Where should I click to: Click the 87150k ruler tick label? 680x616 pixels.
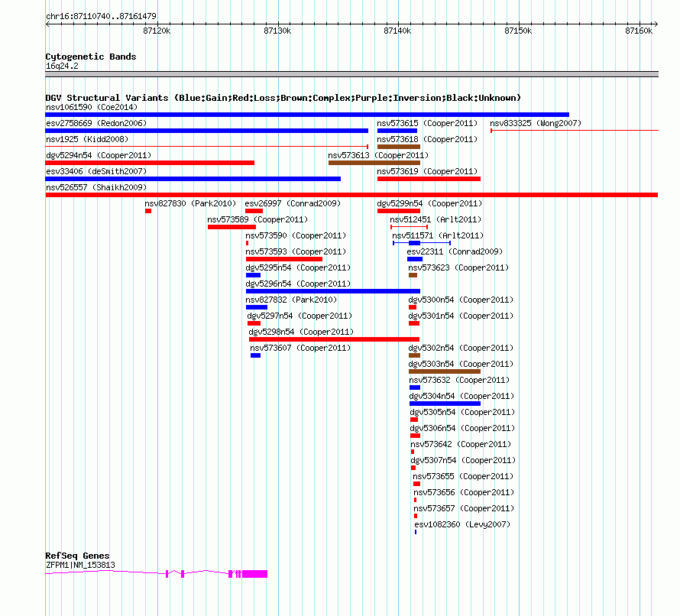[x=518, y=31]
